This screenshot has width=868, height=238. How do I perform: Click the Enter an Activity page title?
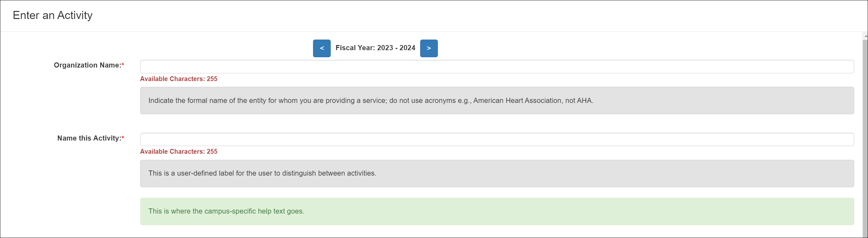52,15
